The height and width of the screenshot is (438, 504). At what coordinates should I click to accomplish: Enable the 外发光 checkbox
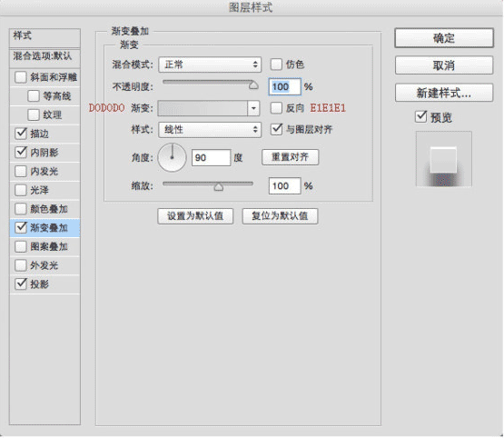pyautogui.click(x=21, y=265)
